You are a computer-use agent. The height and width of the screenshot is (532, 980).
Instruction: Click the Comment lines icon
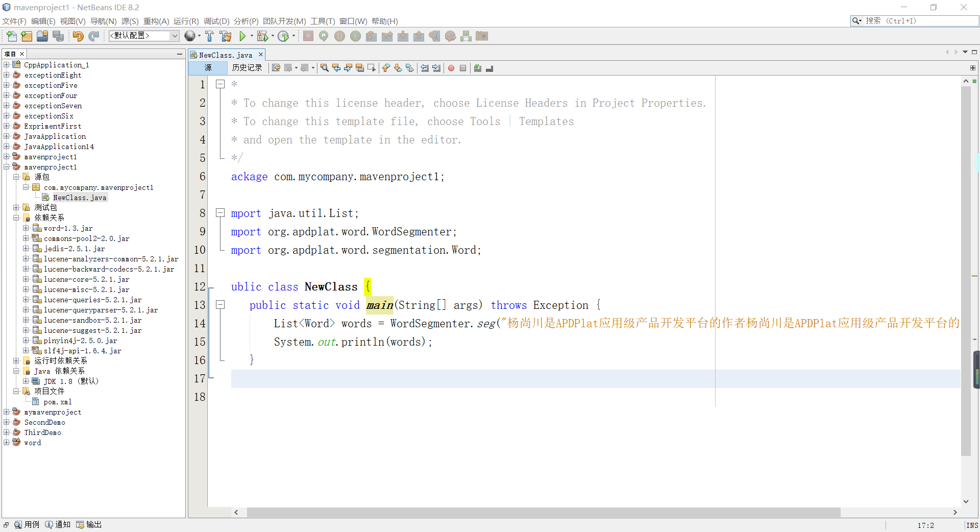(478, 68)
